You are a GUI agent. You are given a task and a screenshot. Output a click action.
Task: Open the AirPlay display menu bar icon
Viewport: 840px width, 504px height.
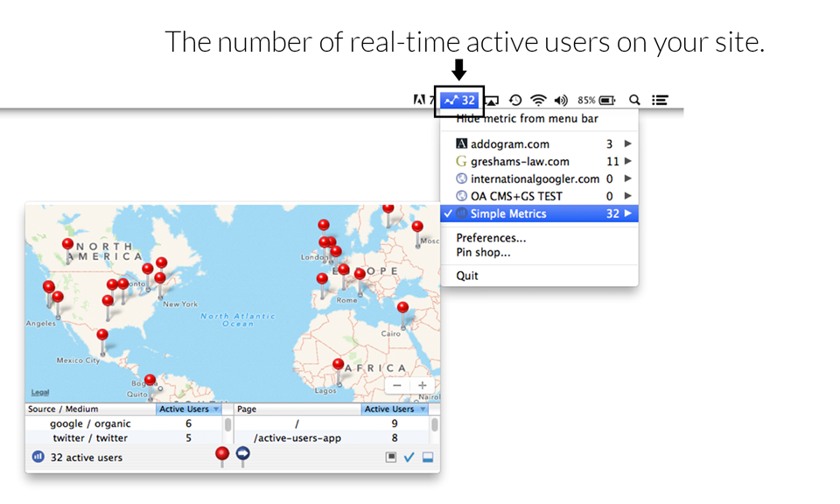493,100
